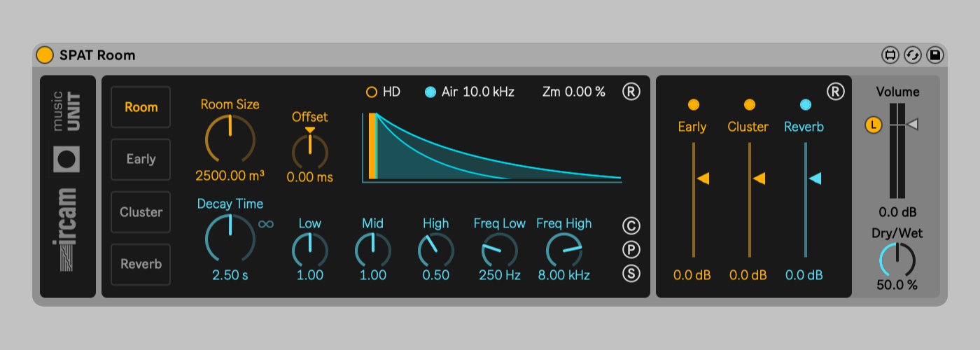Click the Ircam logo panel
The height and width of the screenshot is (350, 980).
(68, 186)
